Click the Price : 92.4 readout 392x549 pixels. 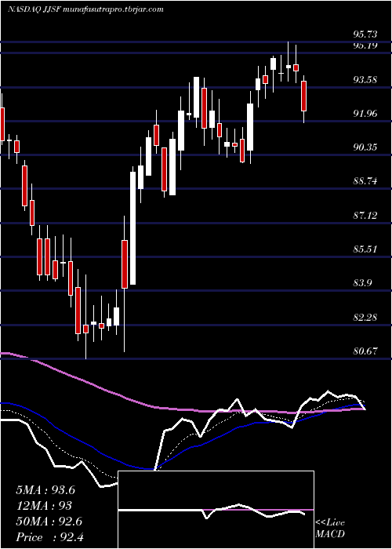coord(49,537)
